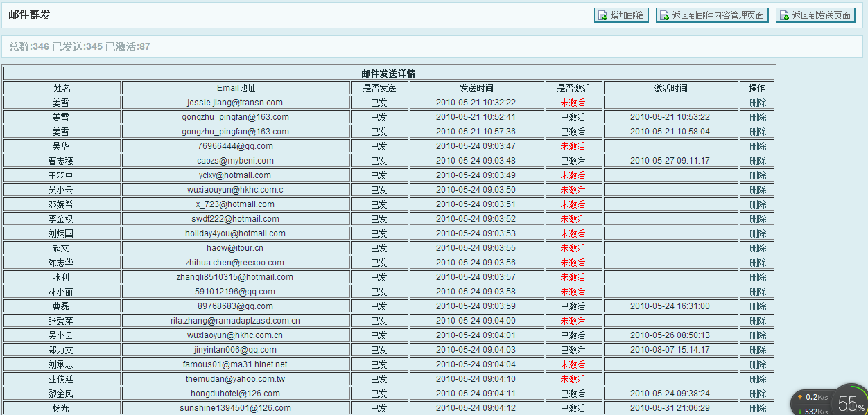Click send time 2010-05-24 09:04:10

(x=476, y=379)
